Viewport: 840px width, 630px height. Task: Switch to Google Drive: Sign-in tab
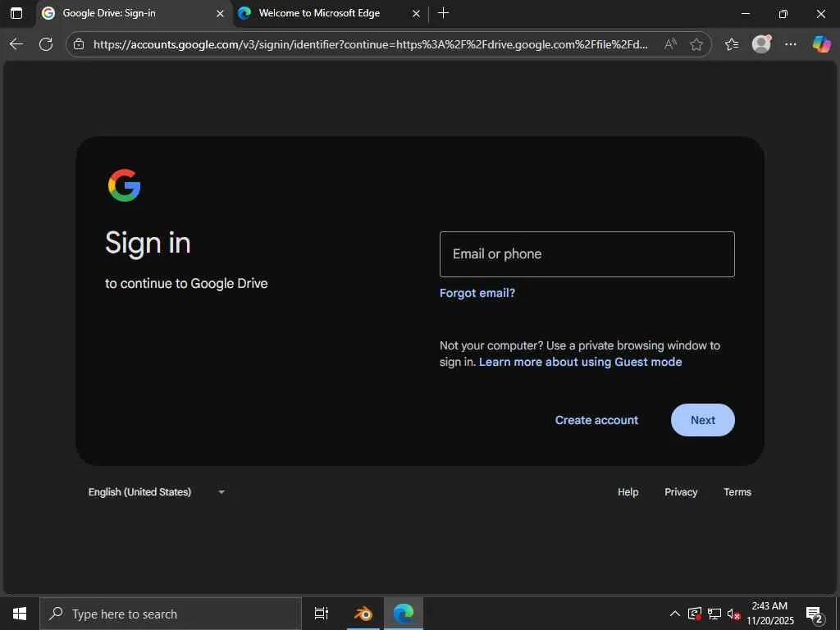(x=135, y=13)
